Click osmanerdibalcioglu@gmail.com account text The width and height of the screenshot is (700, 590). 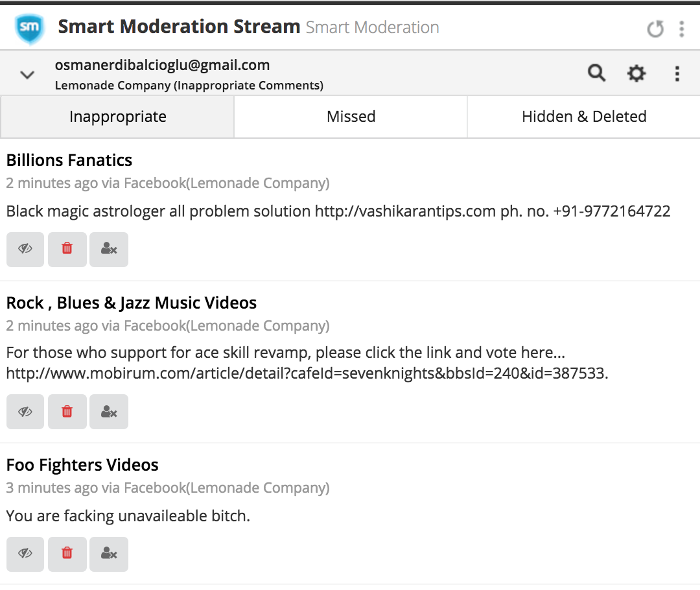tap(162, 65)
